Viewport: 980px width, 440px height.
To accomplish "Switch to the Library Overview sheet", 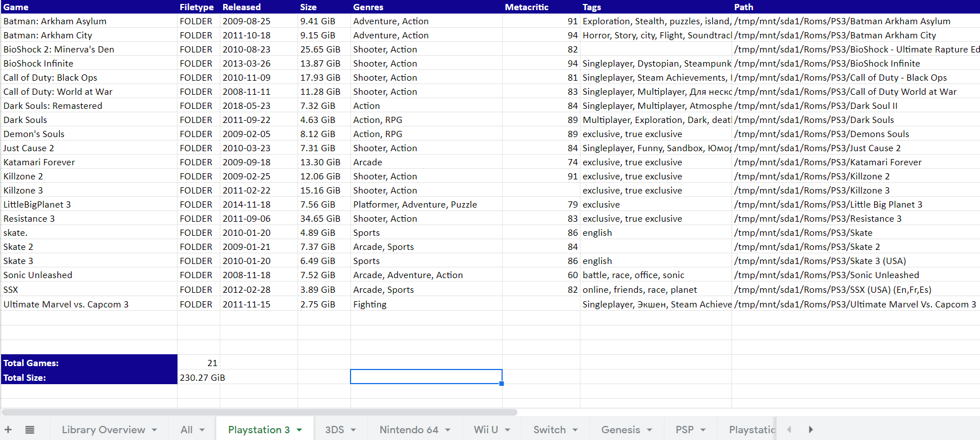I will click(104, 430).
